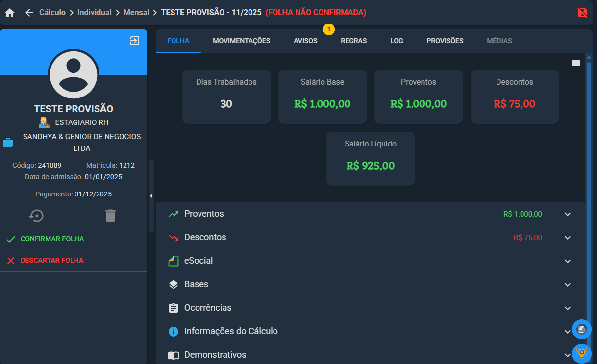Viewport: 597px width, 364px height.
Task: Click SANDHYA & GENIOR DE NEGOCIOS company name
Action: point(82,143)
